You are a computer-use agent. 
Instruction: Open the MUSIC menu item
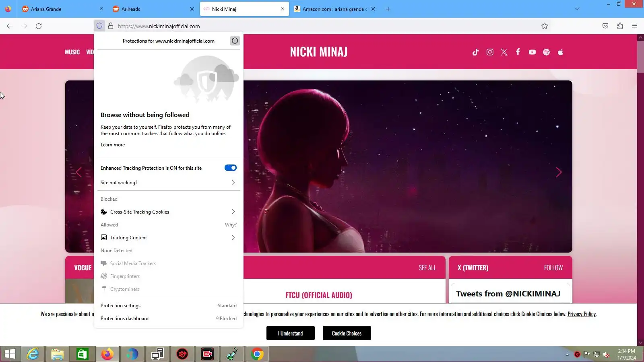(x=72, y=52)
